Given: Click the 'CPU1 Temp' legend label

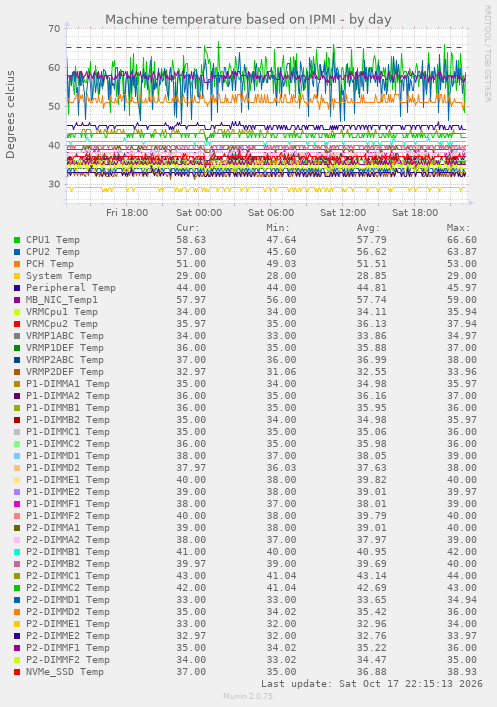Looking at the screenshot, I should point(53,240).
